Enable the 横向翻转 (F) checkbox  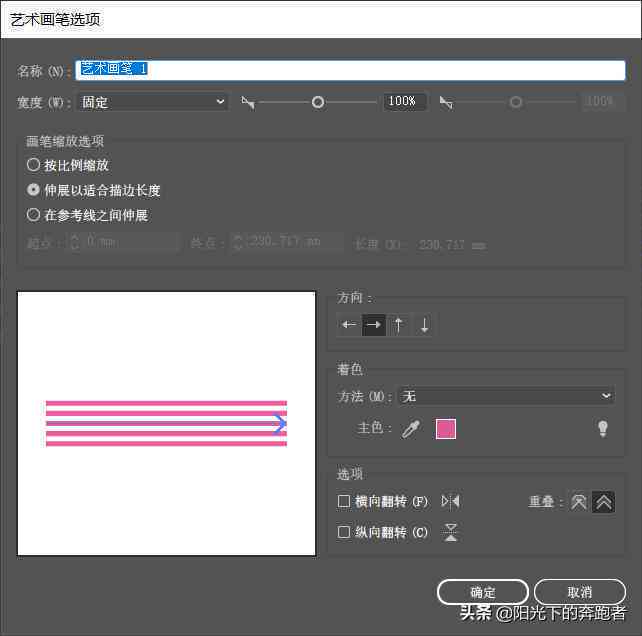pos(344,501)
